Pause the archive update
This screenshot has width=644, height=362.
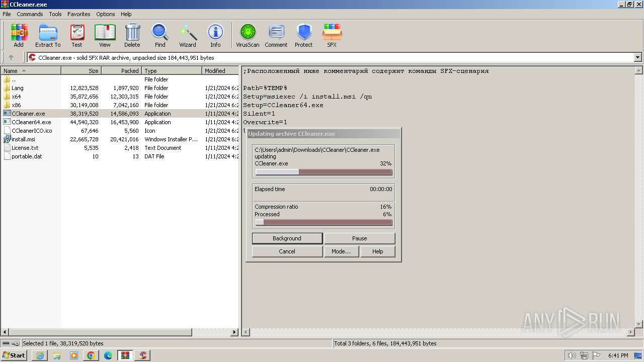pyautogui.click(x=360, y=238)
